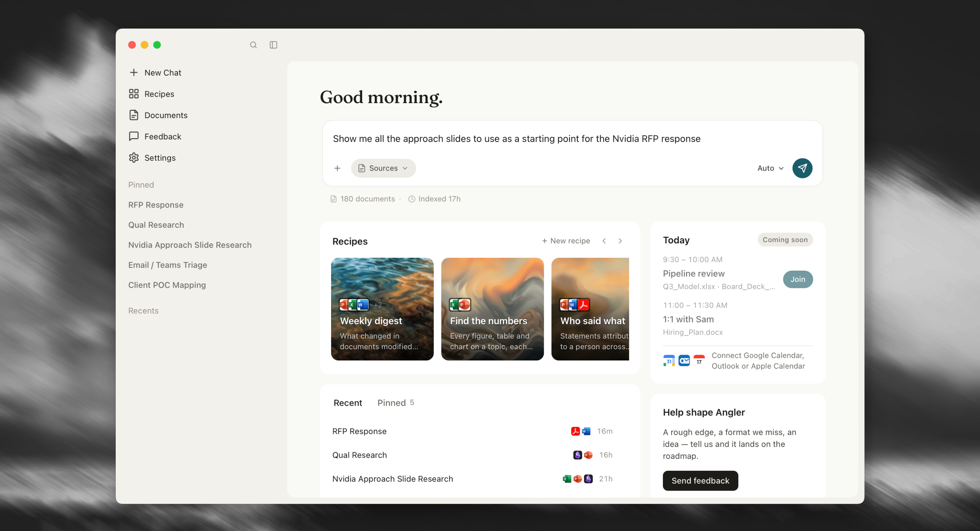Join the Pipeline review meeting
The width and height of the screenshot is (980, 531).
point(798,279)
